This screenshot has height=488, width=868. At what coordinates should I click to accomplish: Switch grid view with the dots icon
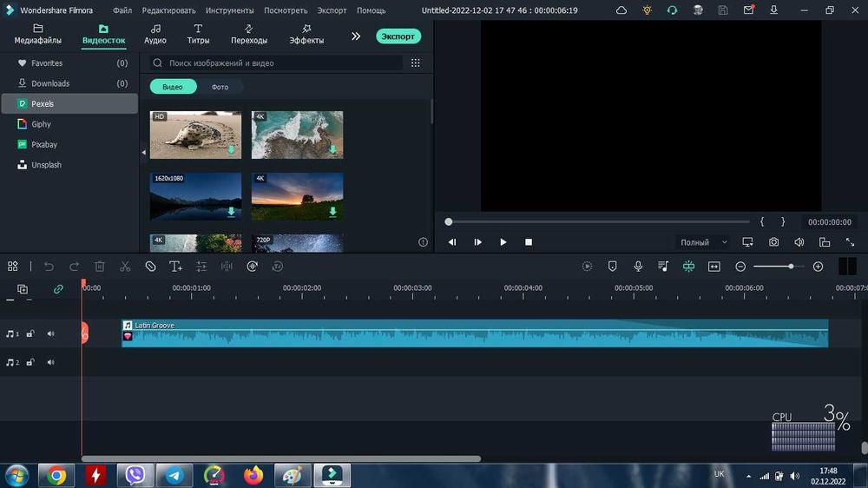tap(416, 63)
